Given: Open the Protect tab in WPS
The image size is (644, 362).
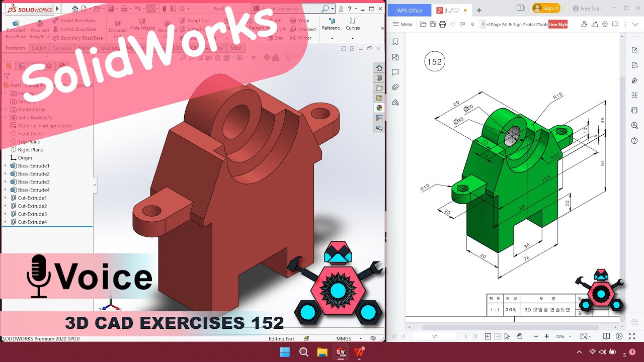Looking at the screenshot, I should tap(530, 25).
